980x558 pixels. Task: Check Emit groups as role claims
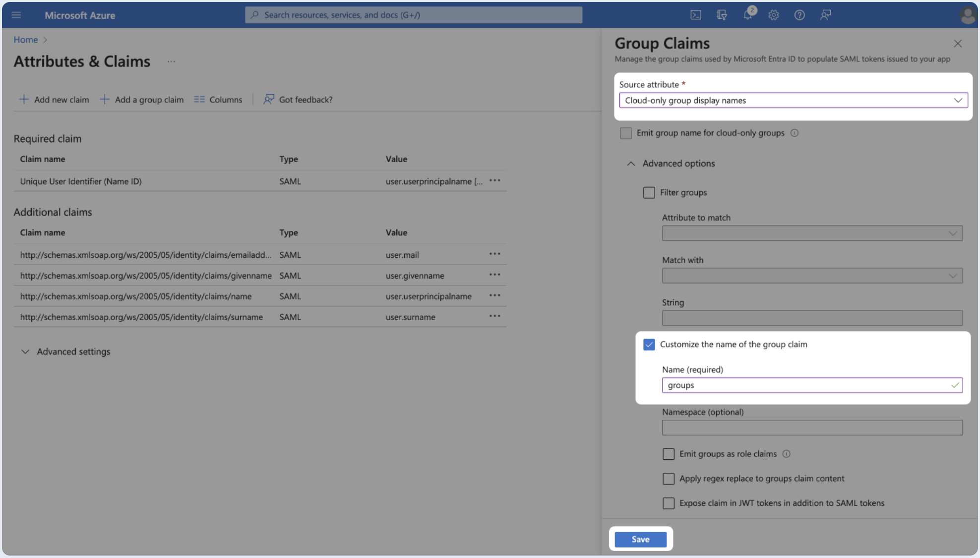click(x=668, y=453)
